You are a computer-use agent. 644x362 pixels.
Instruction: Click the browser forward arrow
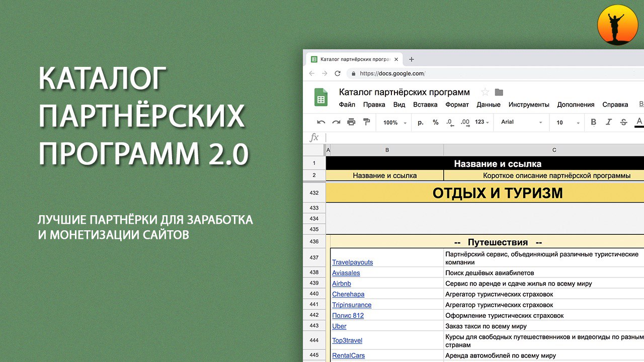pos(325,73)
